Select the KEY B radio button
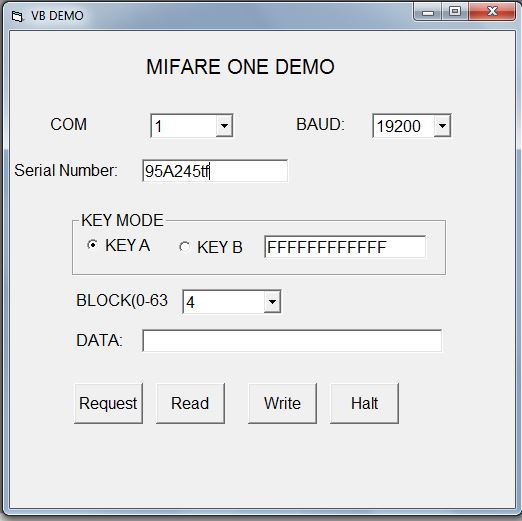522x521 pixels. pyautogui.click(x=184, y=247)
